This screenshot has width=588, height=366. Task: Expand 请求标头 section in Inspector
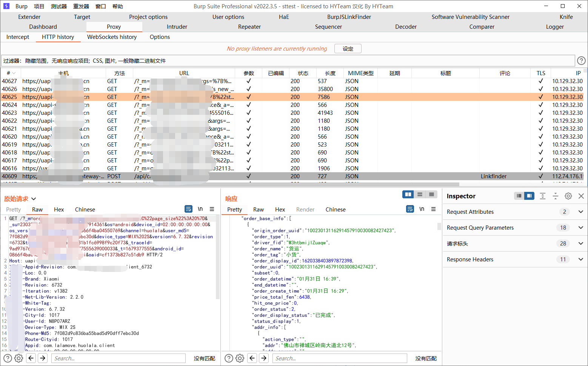tap(580, 243)
